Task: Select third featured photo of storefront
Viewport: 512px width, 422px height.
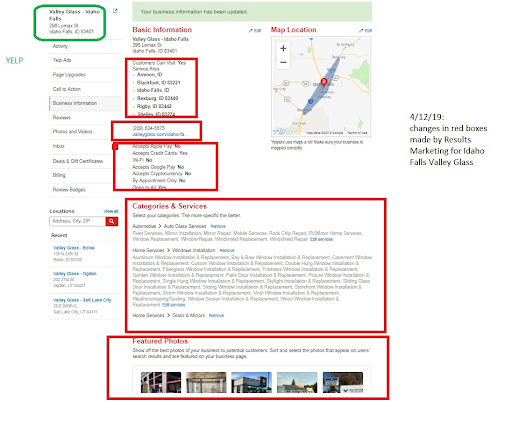Action: tap(251, 382)
